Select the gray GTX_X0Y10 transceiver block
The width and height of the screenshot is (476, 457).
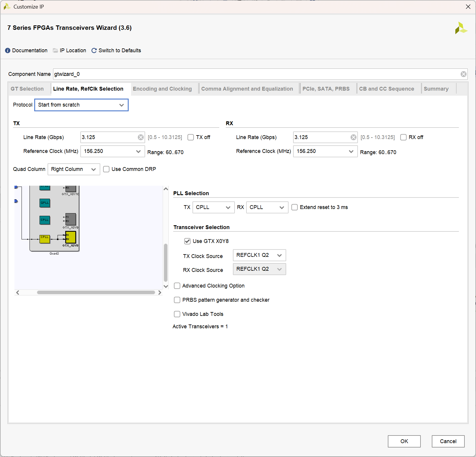71,189
